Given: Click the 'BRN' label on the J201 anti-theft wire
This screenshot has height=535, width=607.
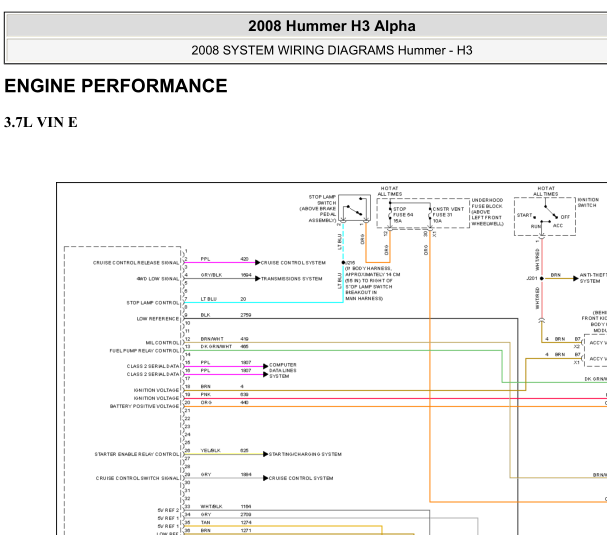Looking at the screenshot, I should point(556,275).
